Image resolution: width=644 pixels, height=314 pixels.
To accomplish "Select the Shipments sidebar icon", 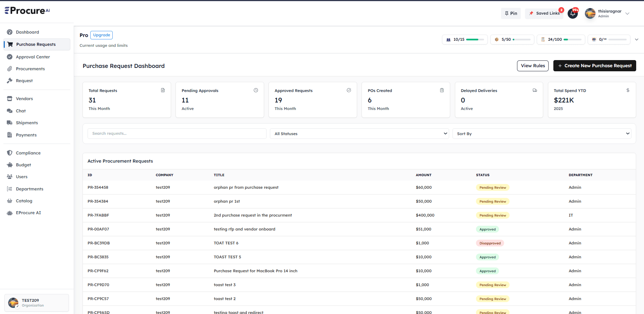I will pos(10,123).
